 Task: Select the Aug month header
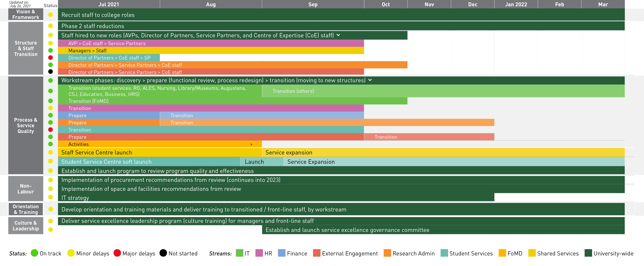click(211, 4)
